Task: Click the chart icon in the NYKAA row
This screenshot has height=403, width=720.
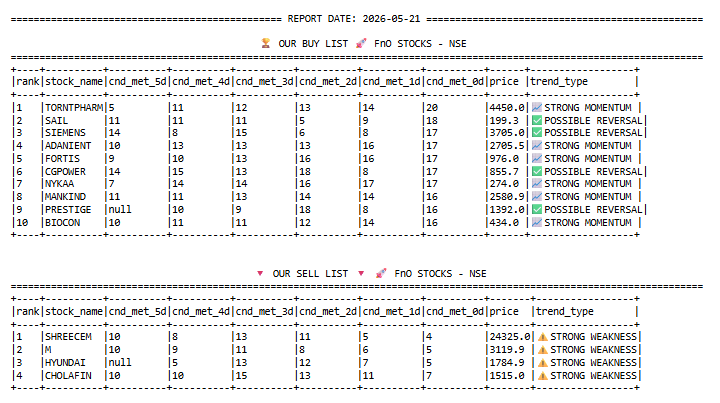Action: pyautogui.click(x=537, y=184)
